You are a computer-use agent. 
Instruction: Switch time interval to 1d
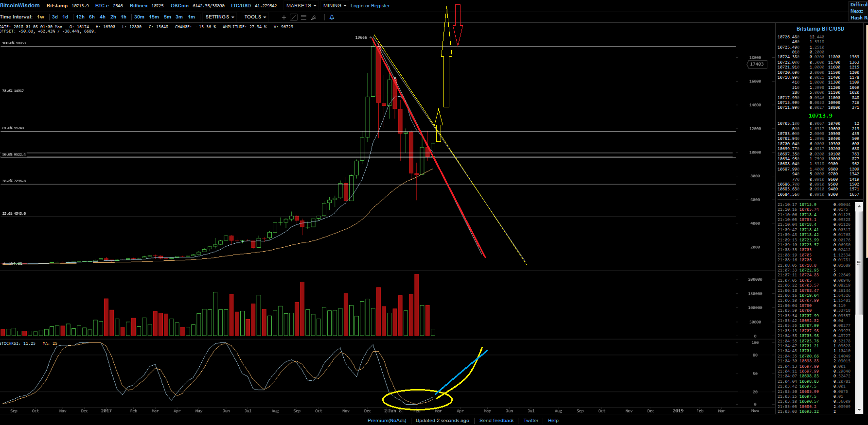pyautogui.click(x=65, y=17)
